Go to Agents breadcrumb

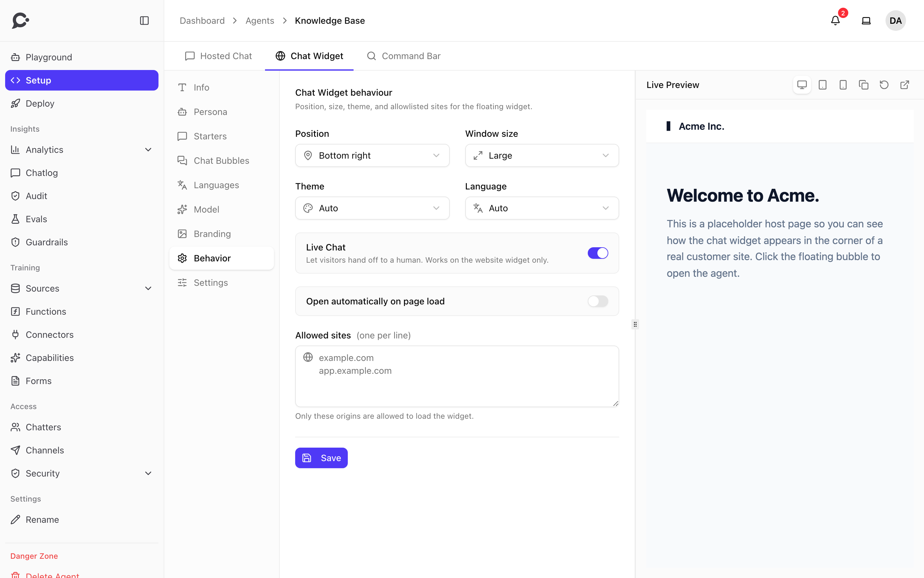260,21
